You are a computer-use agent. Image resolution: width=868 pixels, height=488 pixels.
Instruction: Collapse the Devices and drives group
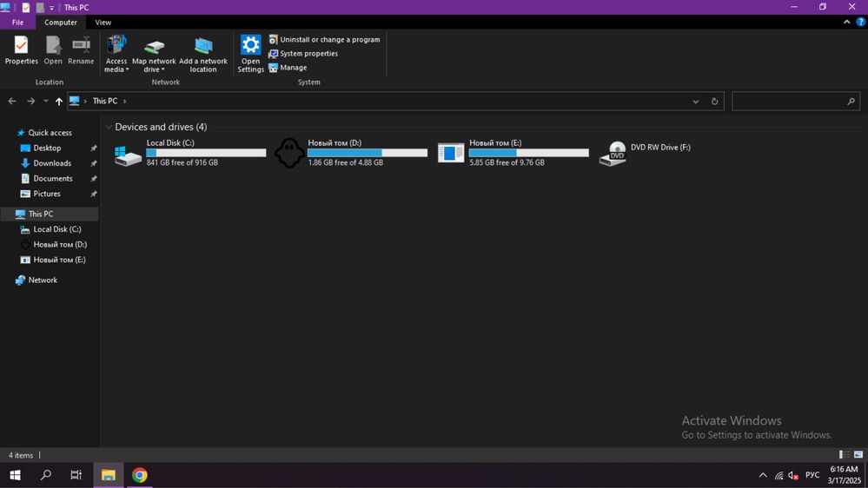[x=109, y=128]
